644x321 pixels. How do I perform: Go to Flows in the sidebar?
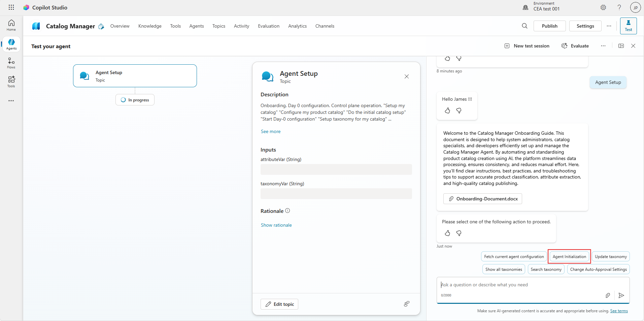pos(11,63)
